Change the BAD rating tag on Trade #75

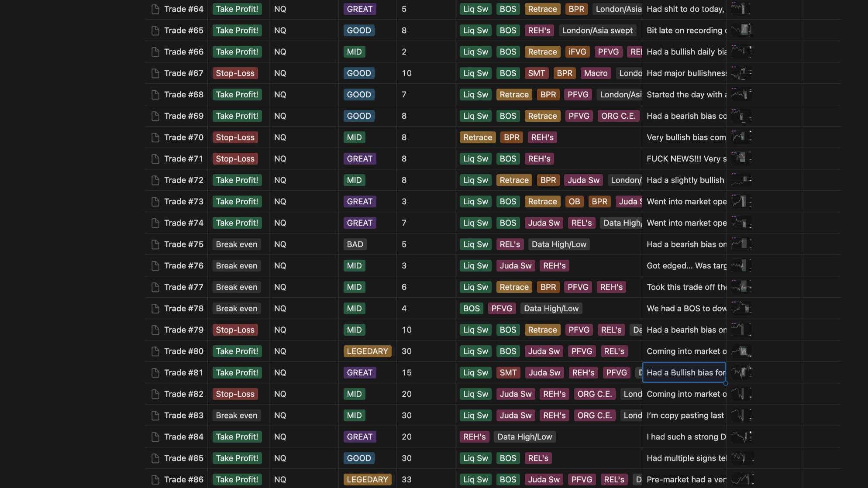pyautogui.click(x=355, y=244)
